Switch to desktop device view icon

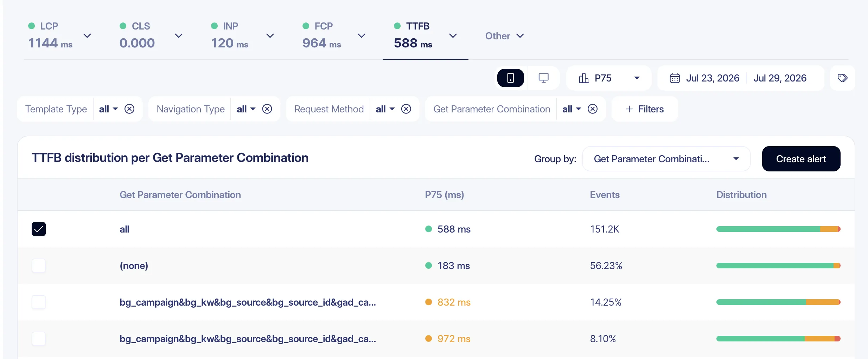coord(543,78)
